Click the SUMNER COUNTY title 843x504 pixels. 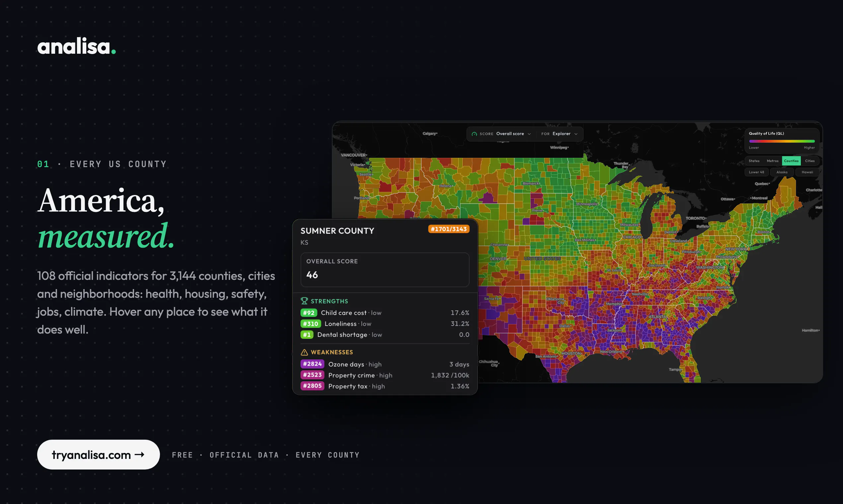(x=337, y=231)
